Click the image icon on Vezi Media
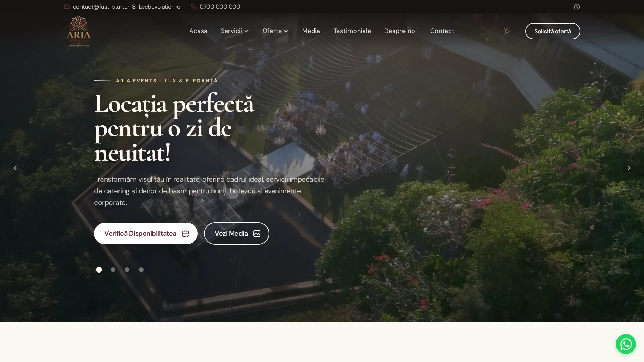Screen dimensions: 644x362 click(257, 233)
